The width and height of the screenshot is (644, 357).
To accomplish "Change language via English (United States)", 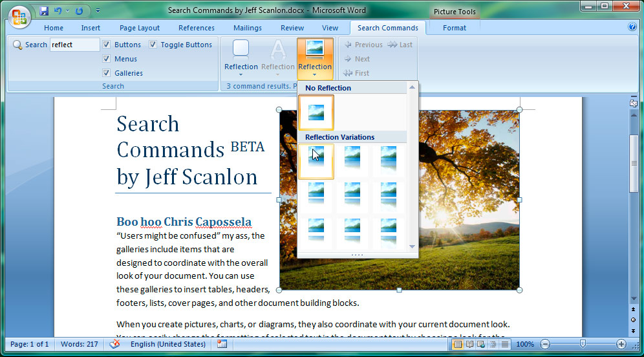I will coord(168,344).
